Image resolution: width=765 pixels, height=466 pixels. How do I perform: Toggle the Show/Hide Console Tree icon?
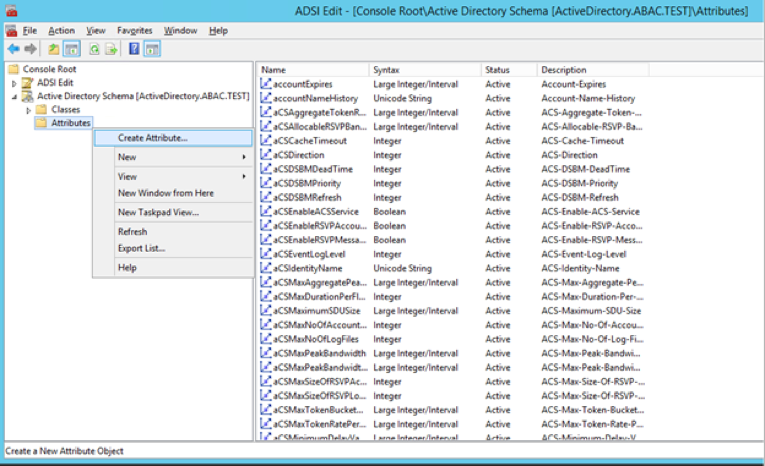[x=71, y=49]
